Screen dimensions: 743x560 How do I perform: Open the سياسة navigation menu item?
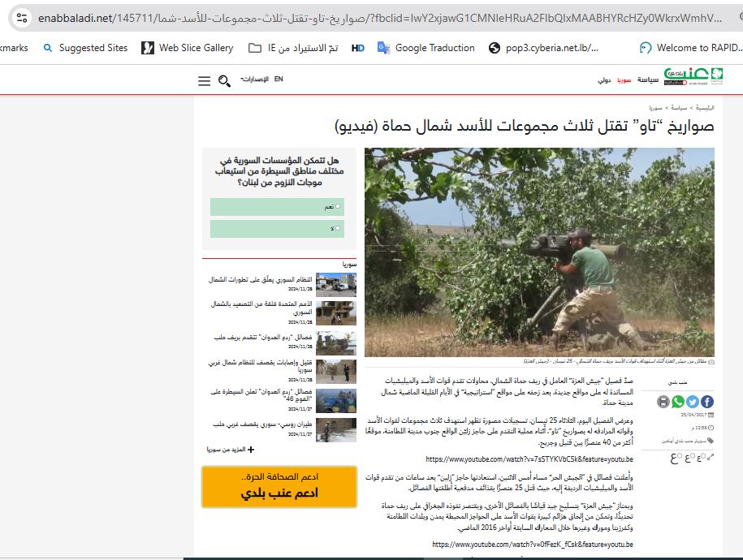(x=648, y=80)
